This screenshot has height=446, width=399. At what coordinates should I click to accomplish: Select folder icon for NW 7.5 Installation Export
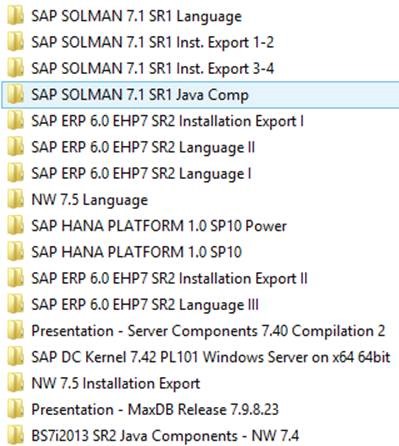(15, 383)
